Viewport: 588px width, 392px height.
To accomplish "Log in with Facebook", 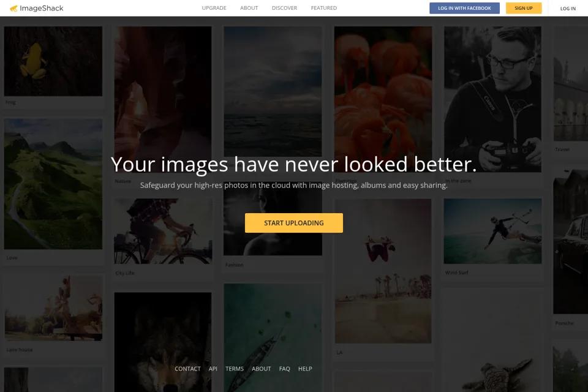I will click(464, 8).
